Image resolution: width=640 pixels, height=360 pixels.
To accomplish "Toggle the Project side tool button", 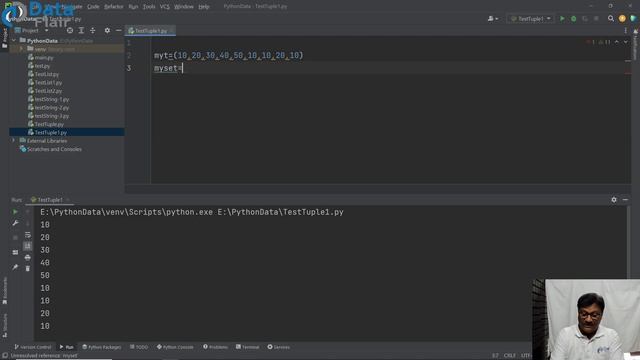I will point(4,38).
